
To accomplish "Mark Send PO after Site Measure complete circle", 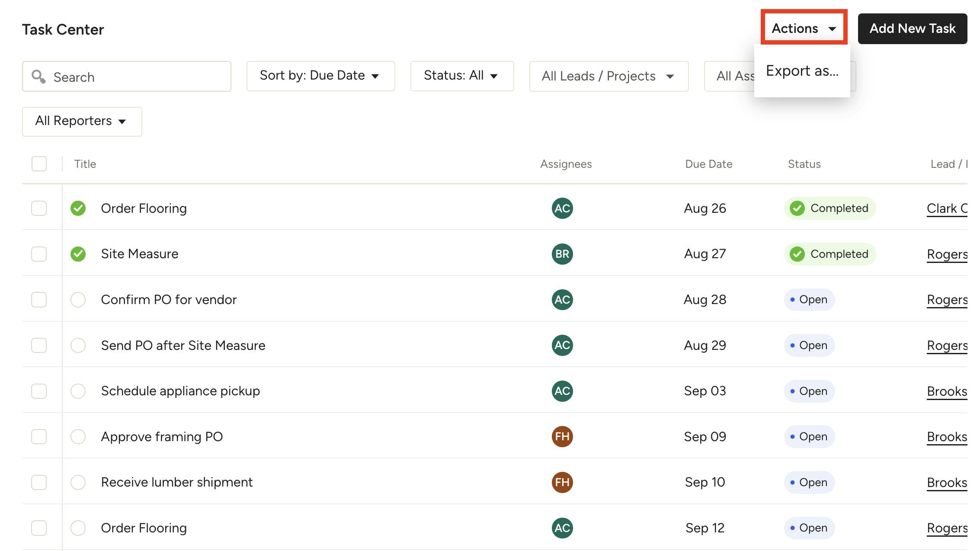I will pos(78,345).
